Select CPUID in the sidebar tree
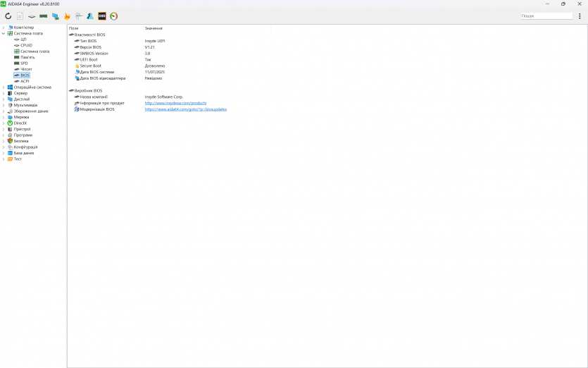The height and width of the screenshot is (368, 588). [26, 45]
